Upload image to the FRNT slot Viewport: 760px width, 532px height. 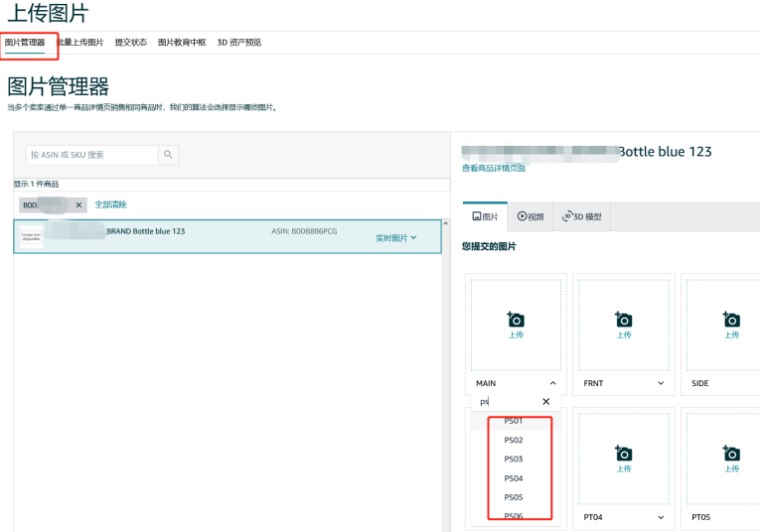[624, 325]
